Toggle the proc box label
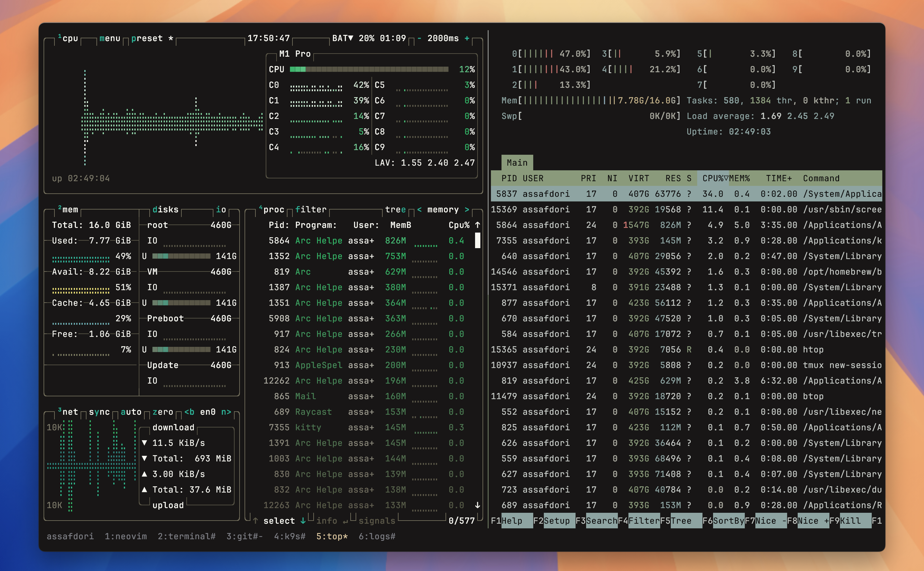The height and width of the screenshot is (571, 924). [272, 210]
